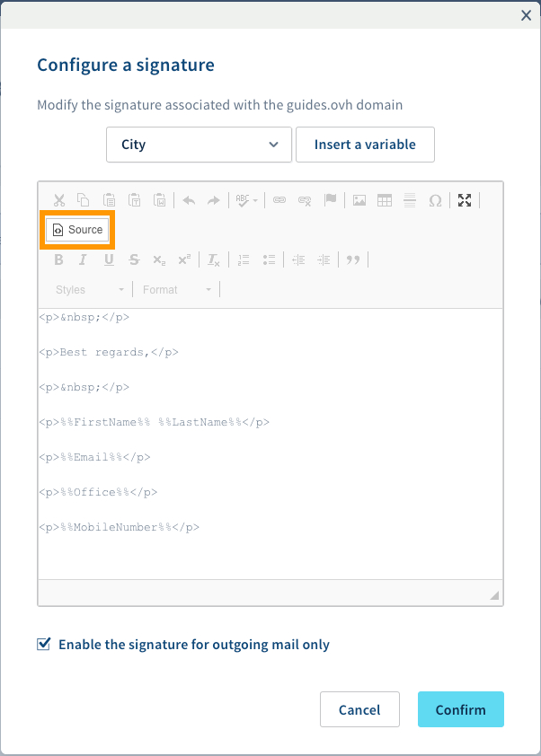Click the Anchor flag icon
Viewport: 541px width, 756px height.
[330, 200]
